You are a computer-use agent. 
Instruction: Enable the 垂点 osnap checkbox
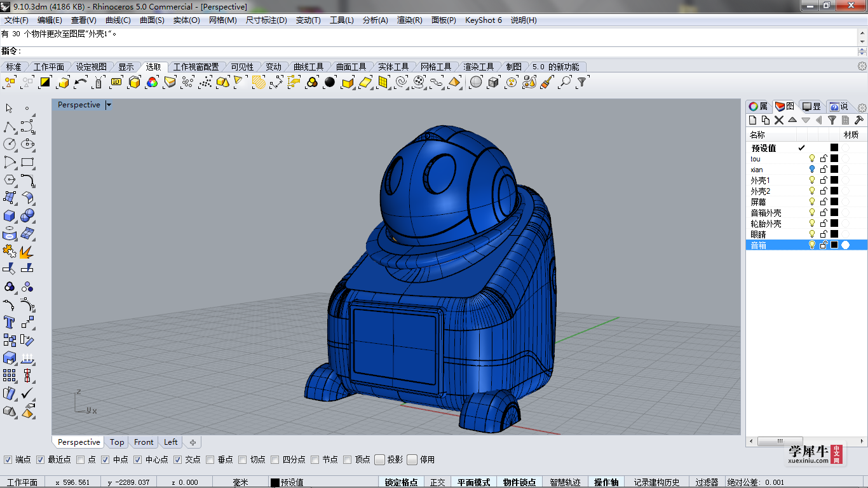(210, 459)
